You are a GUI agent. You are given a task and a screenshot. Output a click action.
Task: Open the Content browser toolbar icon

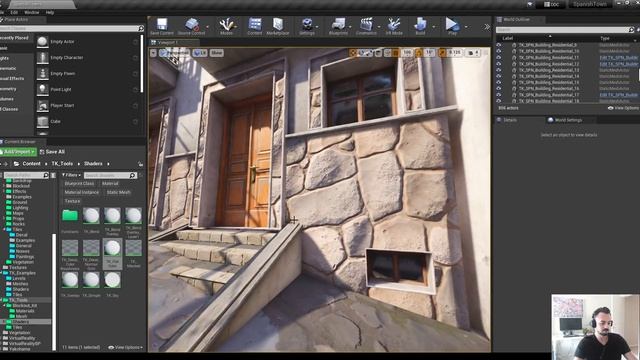pyautogui.click(x=255, y=26)
